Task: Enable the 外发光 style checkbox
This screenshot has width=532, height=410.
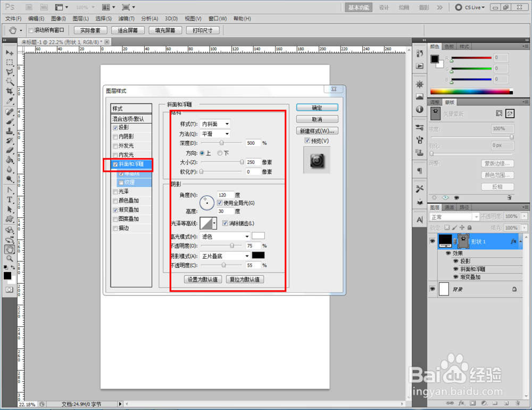Action: (115, 146)
